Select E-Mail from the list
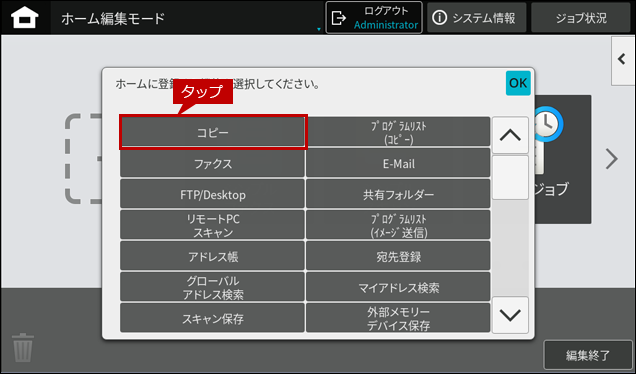Screen dimensions: 636x374 [398, 163]
